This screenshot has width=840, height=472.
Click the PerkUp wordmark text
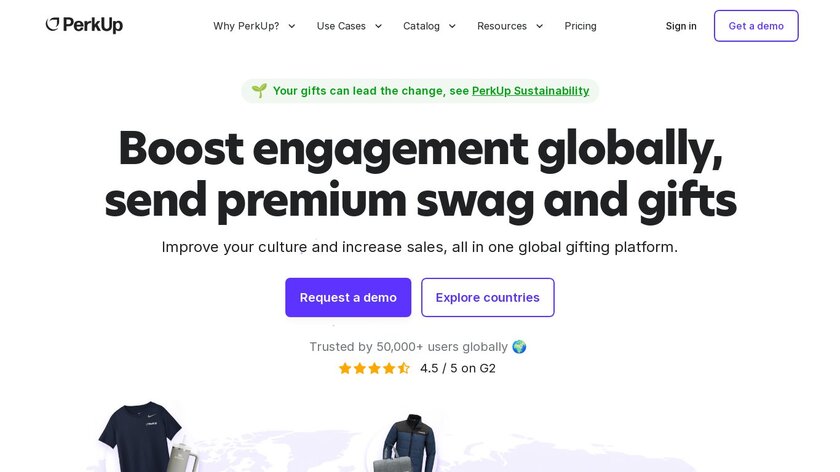(93, 25)
